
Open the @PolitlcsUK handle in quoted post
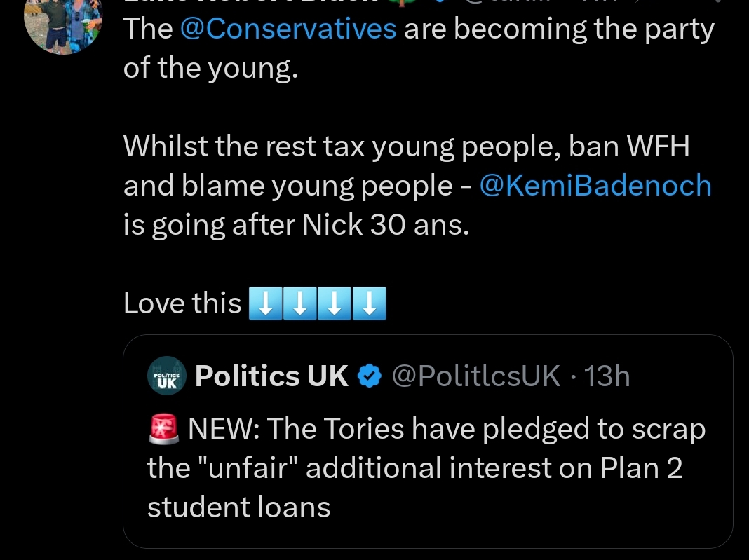coord(475,376)
